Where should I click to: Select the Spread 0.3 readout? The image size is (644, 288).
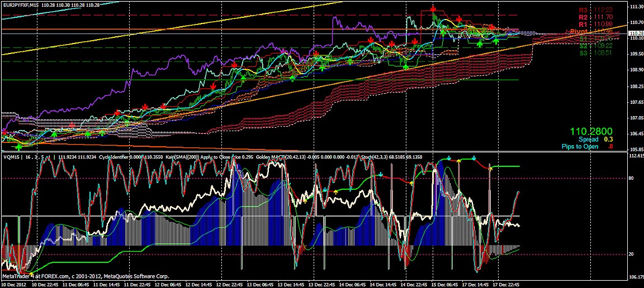tap(596, 140)
